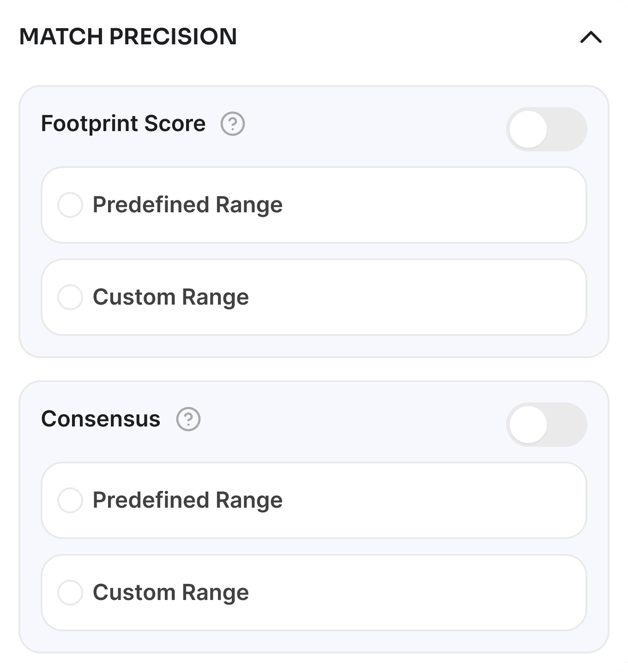
Task: Turn on the Consensus toggle switch
Action: point(546,425)
